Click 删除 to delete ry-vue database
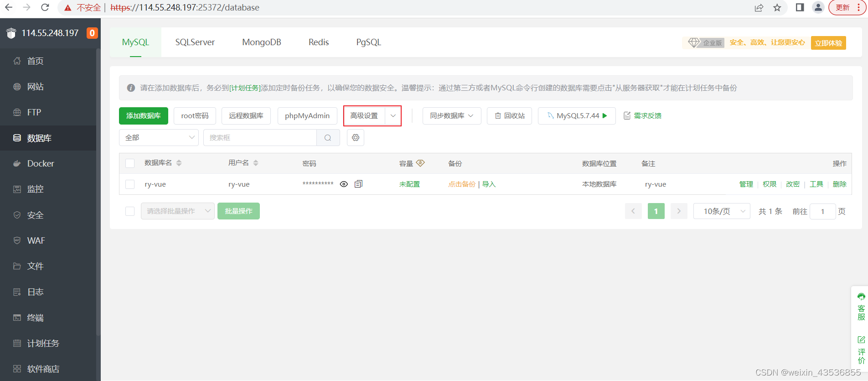This screenshot has height=381, width=868. 840,184
